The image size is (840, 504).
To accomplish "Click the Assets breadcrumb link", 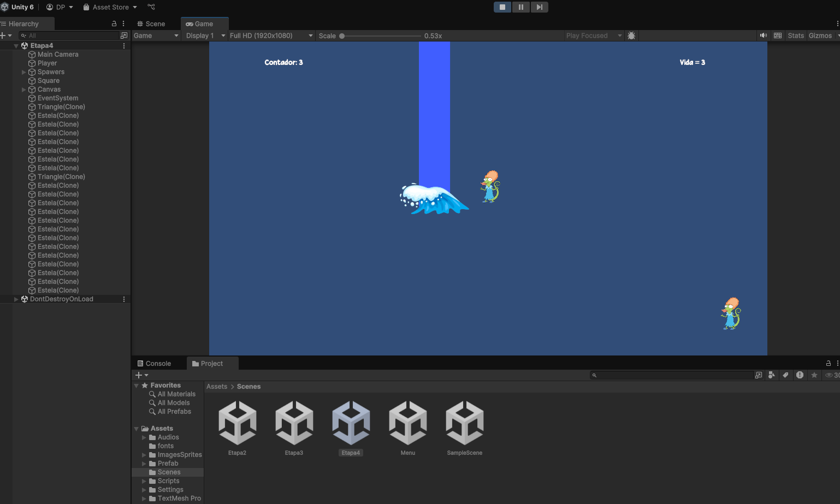I will 217,387.
